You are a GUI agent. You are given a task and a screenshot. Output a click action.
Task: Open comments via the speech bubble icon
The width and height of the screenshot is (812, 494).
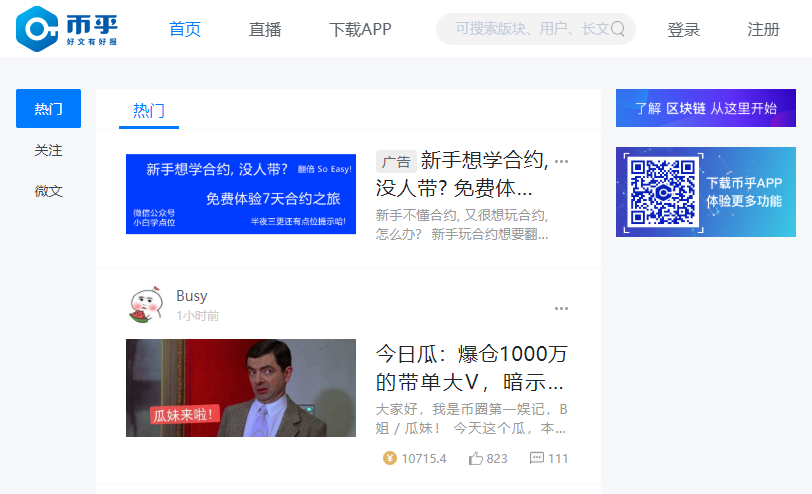click(536, 458)
